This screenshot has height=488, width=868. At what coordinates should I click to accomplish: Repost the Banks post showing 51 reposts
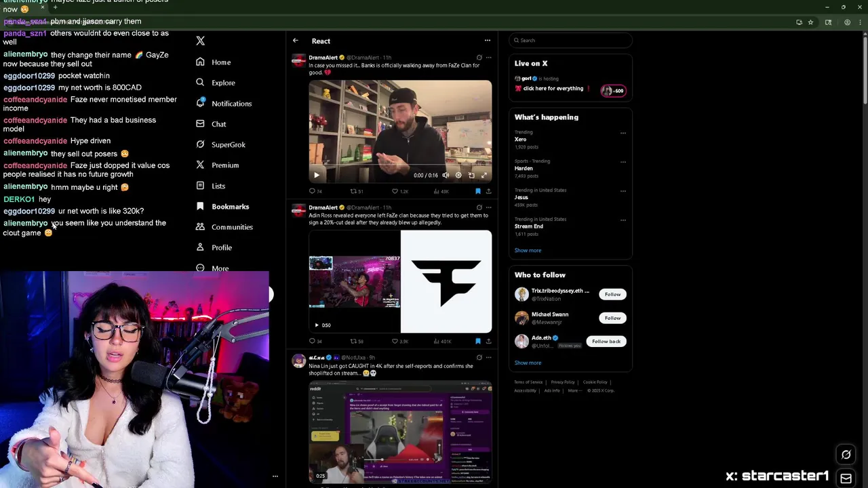(357, 191)
